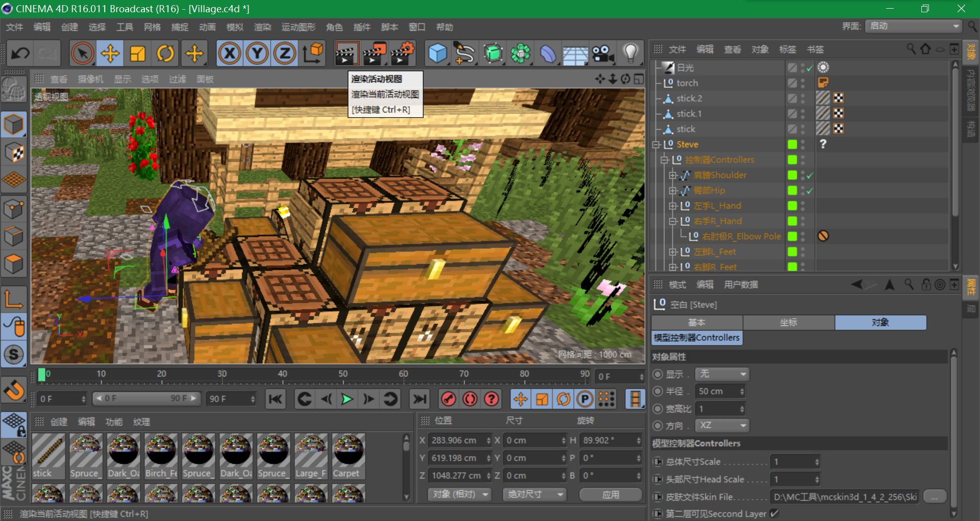The width and height of the screenshot is (980, 521).
Task: Browse skin file with ... button
Action: 935,496
